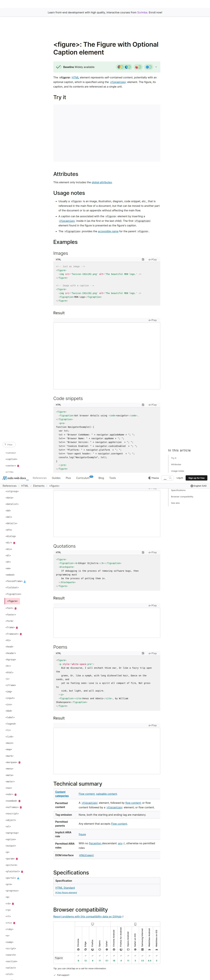This screenshot has height=980, width=210.
Task: Play the Quotations result example
Action: click(x=152, y=606)
